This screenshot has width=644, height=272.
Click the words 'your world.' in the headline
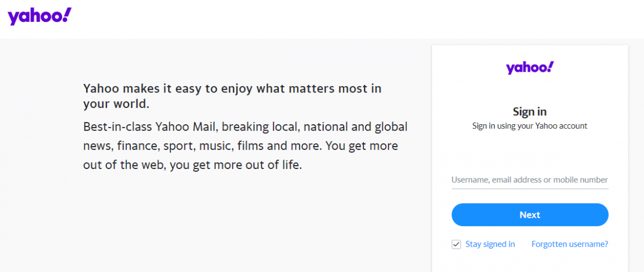116,104
